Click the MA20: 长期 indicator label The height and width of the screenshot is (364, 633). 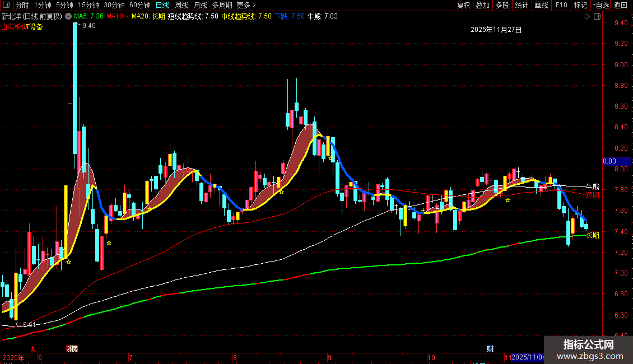(x=148, y=17)
